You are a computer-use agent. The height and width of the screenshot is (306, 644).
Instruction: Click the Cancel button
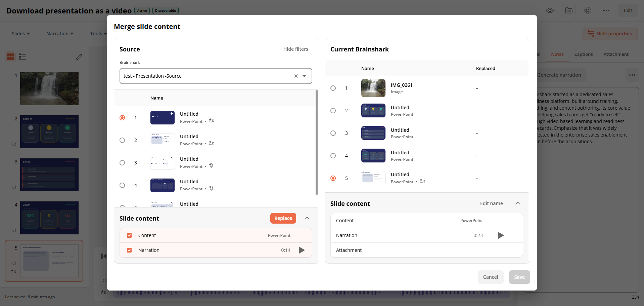click(491, 277)
